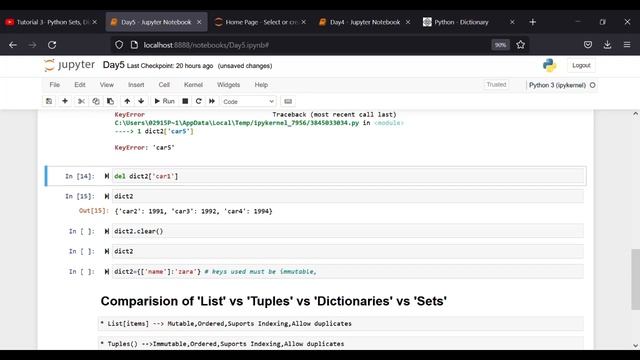Open the Help menu

point(261,85)
